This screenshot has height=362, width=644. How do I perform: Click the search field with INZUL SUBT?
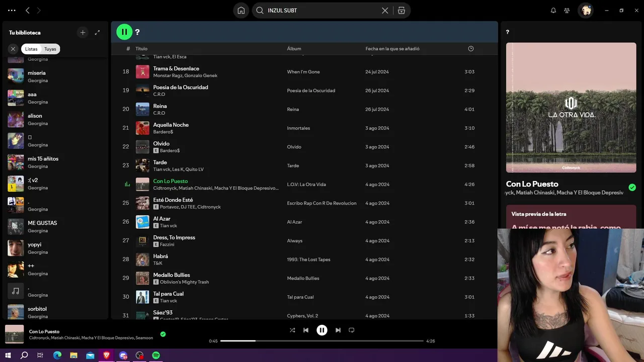click(x=322, y=11)
